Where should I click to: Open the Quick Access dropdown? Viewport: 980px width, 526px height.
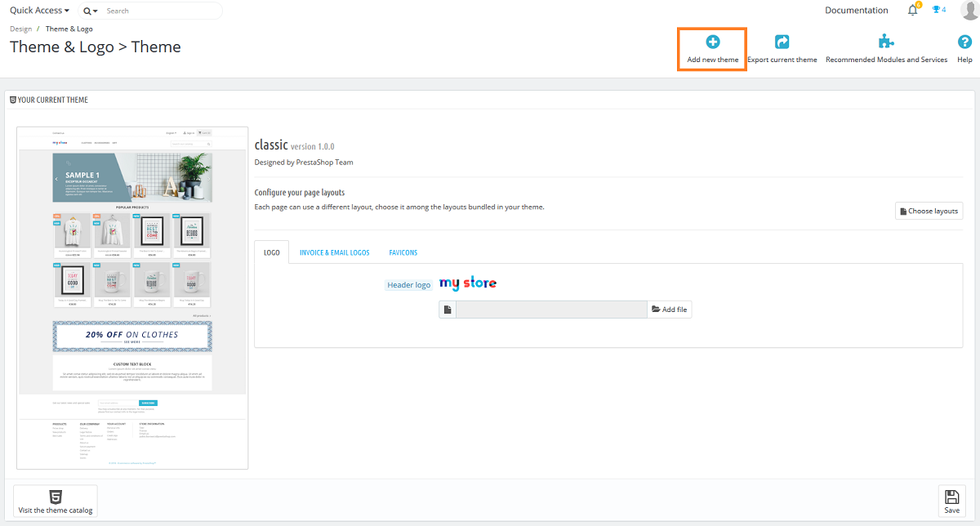pyautogui.click(x=39, y=10)
